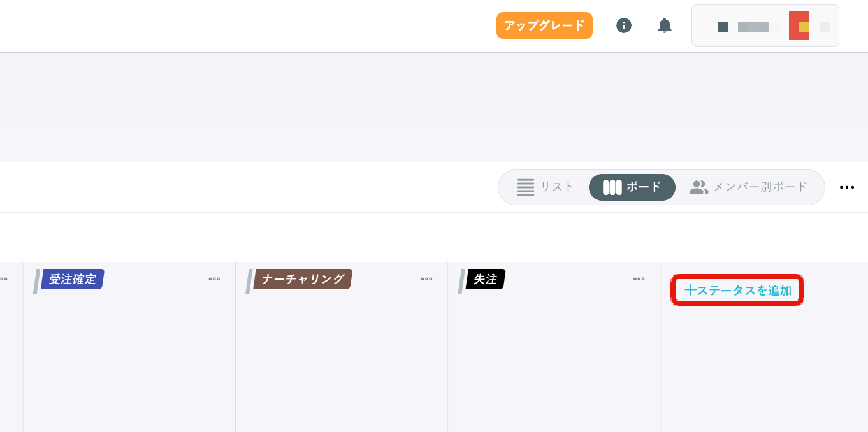Open ナーチャリング column options menu
Image resolution: width=868 pixels, height=432 pixels.
(x=426, y=279)
